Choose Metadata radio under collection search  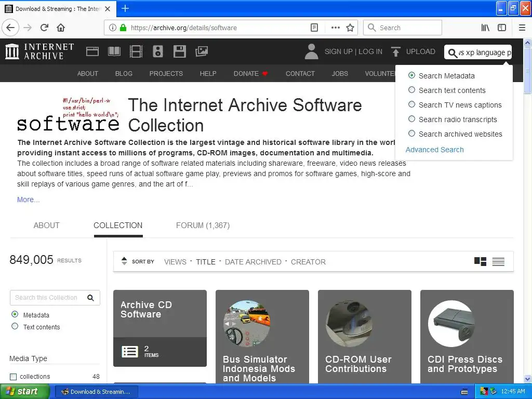15,314
